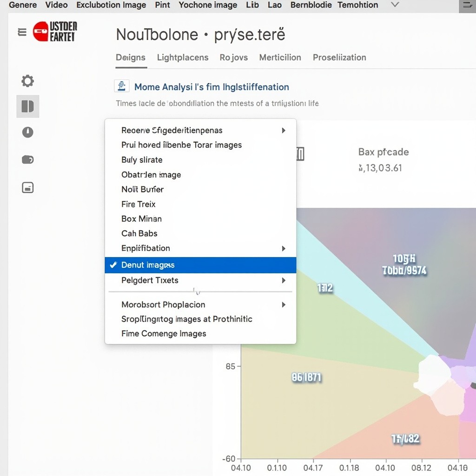Viewport: 476px width, 476px height.
Task: Open Mome Analysis link
Action: [x=212, y=87]
